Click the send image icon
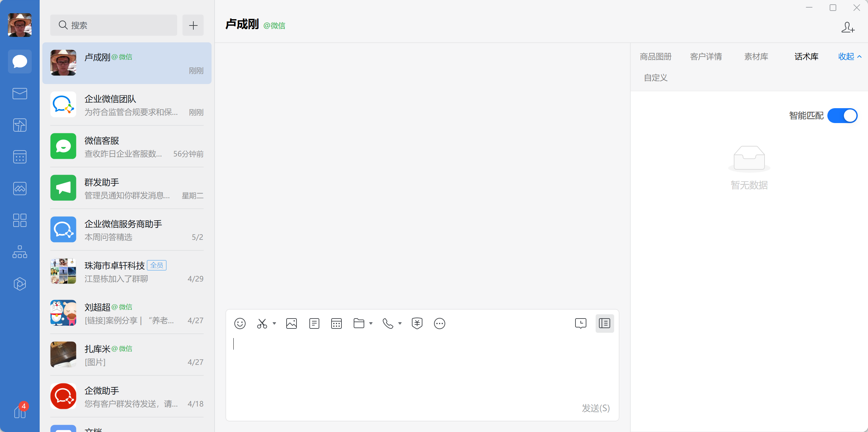 [x=292, y=324]
